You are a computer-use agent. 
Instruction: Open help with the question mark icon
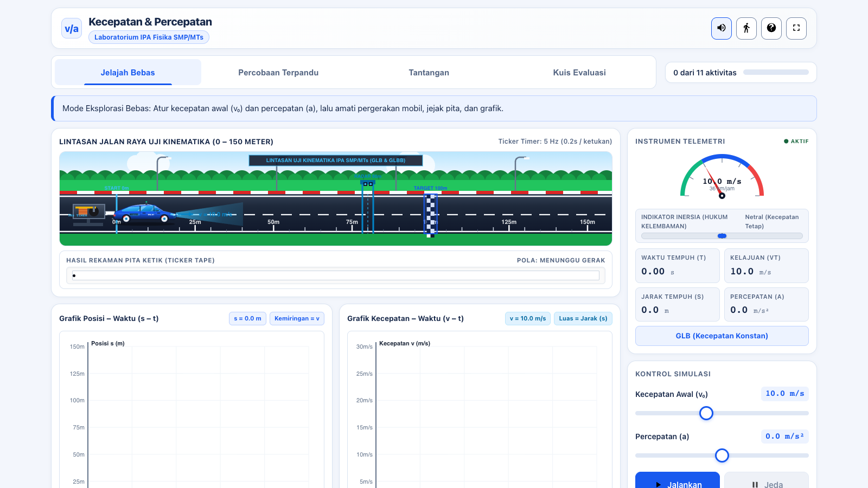pos(771,28)
